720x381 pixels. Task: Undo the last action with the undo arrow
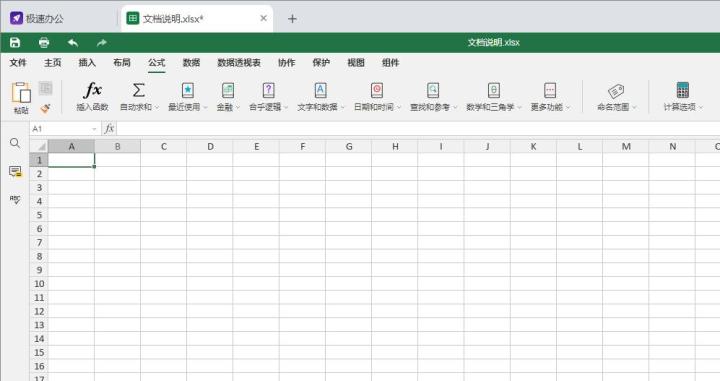click(x=73, y=43)
